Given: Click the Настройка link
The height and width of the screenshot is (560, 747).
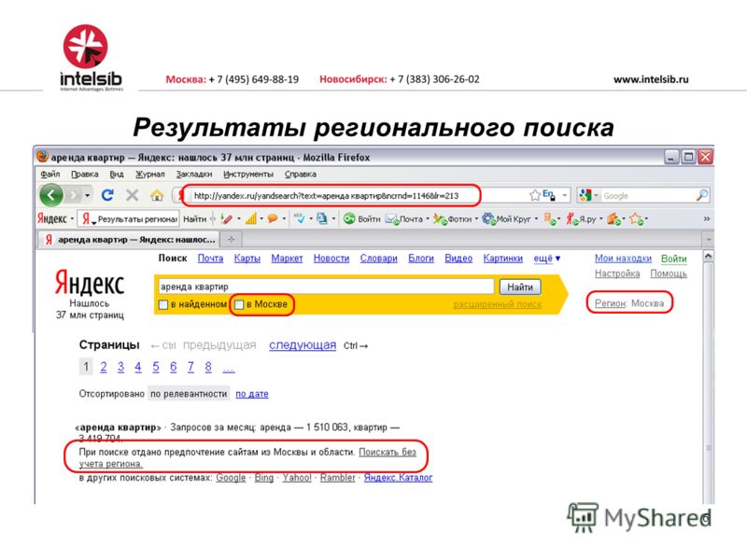Looking at the screenshot, I should click(617, 273).
